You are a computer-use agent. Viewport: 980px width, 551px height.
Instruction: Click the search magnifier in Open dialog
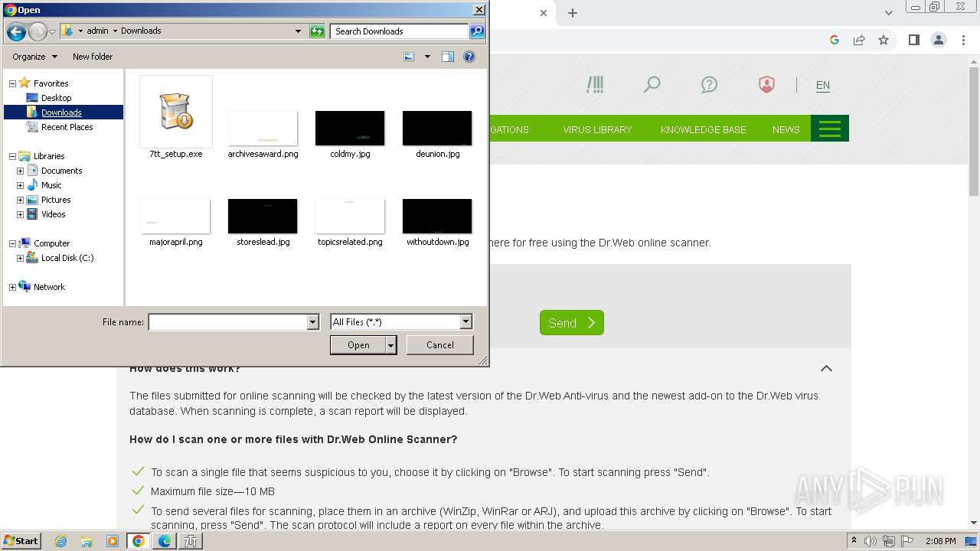[x=477, y=31]
